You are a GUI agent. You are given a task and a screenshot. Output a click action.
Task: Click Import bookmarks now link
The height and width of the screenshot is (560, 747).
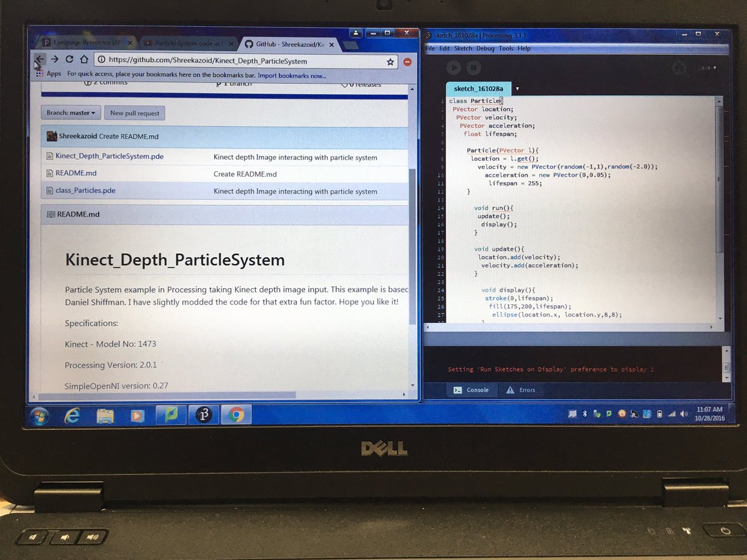[292, 75]
